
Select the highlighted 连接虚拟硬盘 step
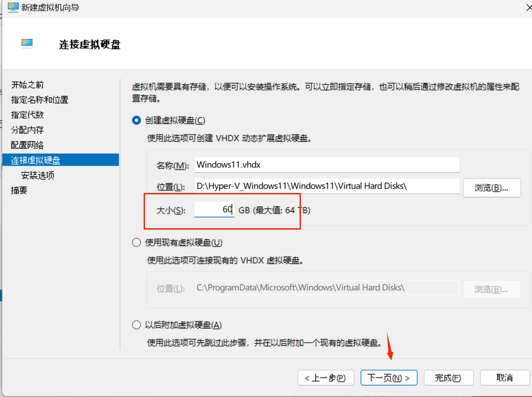point(61,160)
